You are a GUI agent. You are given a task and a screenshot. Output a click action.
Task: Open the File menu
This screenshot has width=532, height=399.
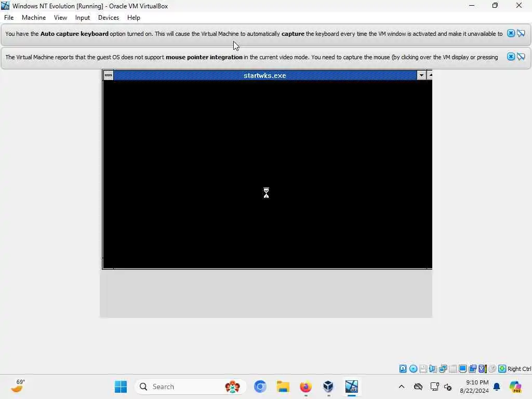click(9, 18)
